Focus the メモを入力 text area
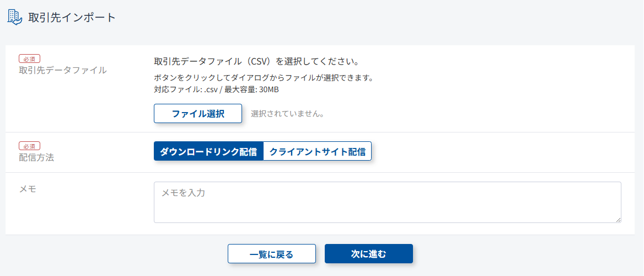This screenshot has height=276, width=644. coord(386,202)
